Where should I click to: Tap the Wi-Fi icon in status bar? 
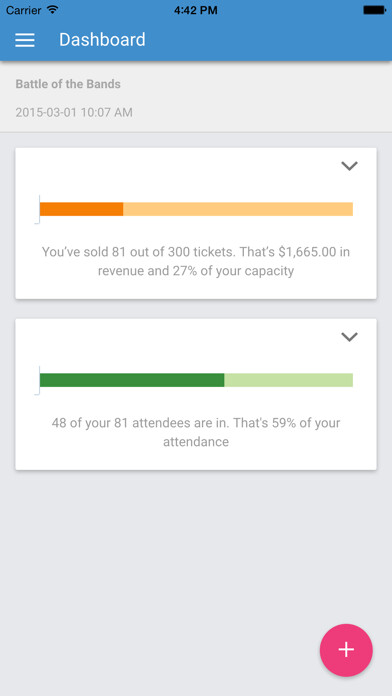(x=52, y=10)
